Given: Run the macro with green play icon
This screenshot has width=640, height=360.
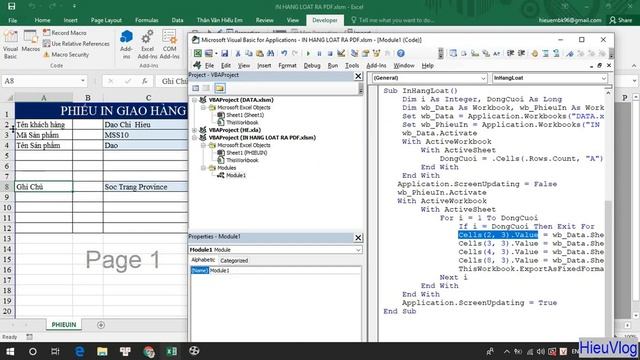Looking at the screenshot, I should tap(308, 53).
